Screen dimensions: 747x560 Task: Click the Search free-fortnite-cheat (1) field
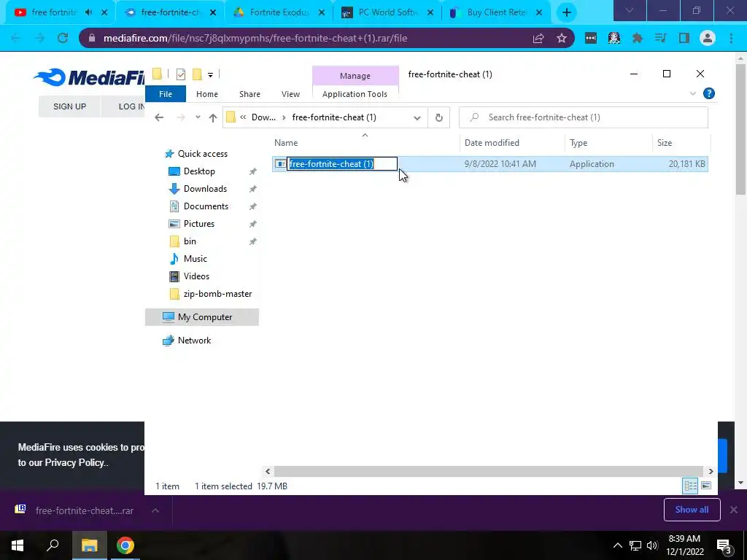click(x=583, y=117)
